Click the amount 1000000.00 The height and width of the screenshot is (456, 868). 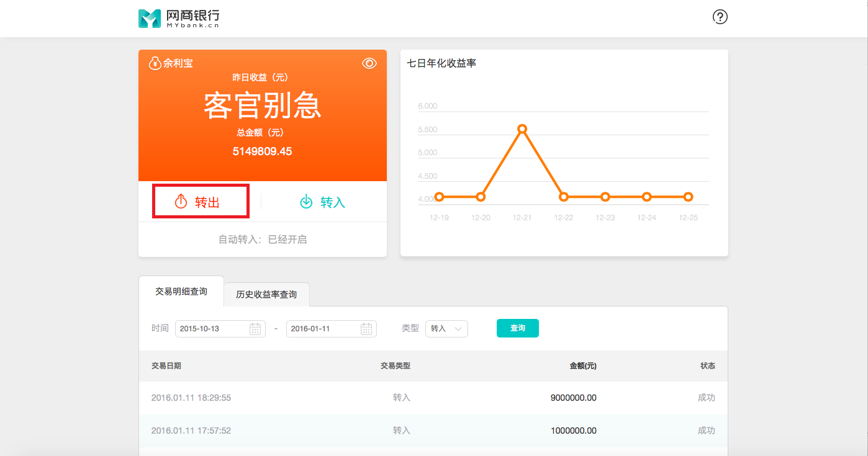coord(574,431)
